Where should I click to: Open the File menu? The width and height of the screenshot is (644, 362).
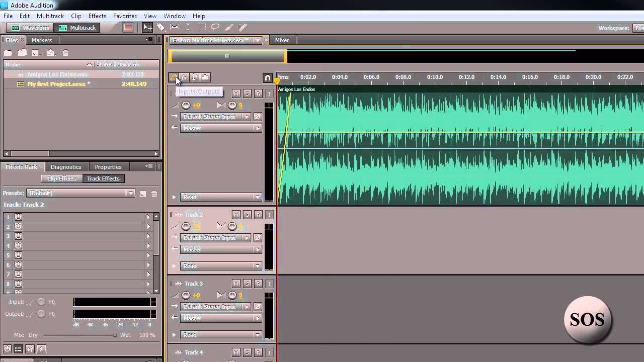coord(8,16)
